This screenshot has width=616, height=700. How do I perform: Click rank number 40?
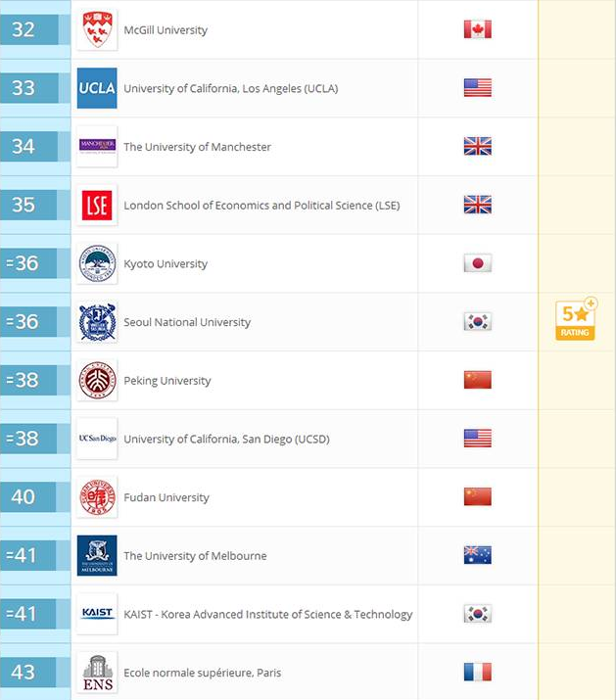[24, 497]
